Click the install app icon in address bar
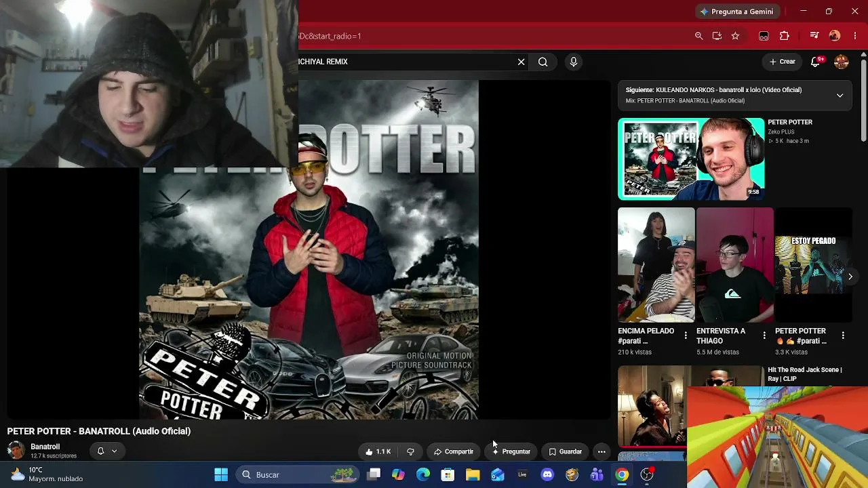Screen dimensions: 868x488 tap(717, 36)
